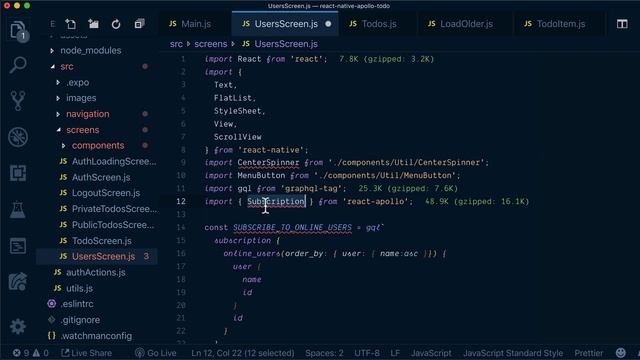Open Source Control view in activity bar
Viewport: 640px width, 360px height.
[x=18, y=101]
